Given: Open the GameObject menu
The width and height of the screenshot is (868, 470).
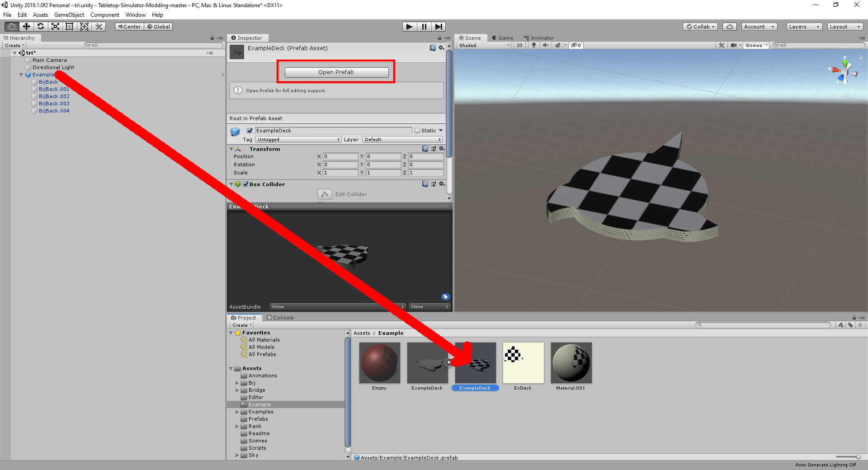Looking at the screenshot, I should point(69,15).
